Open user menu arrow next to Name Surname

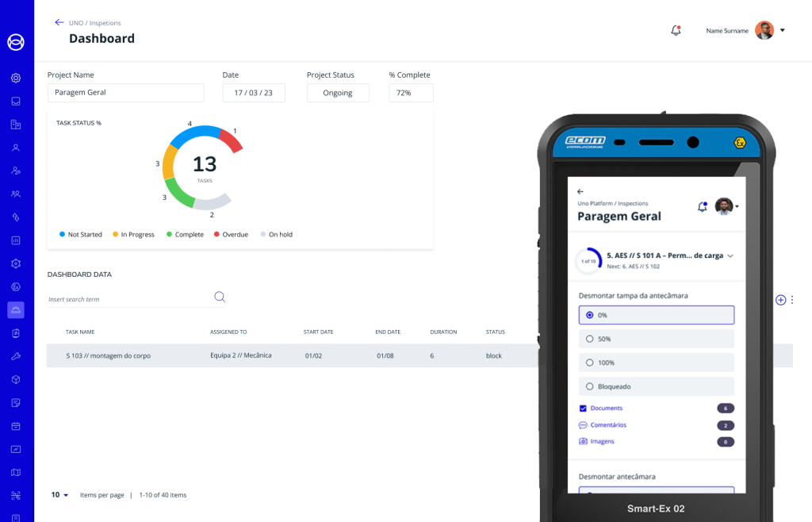pyautogui.click(x=783, y=30)
